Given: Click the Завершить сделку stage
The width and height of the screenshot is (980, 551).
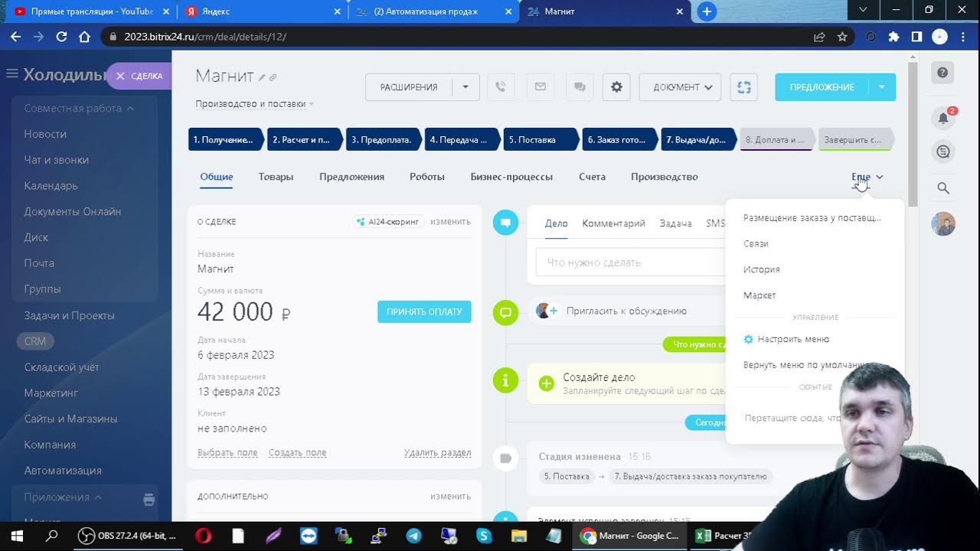Looking at the screenshot, I should [854, 139].
